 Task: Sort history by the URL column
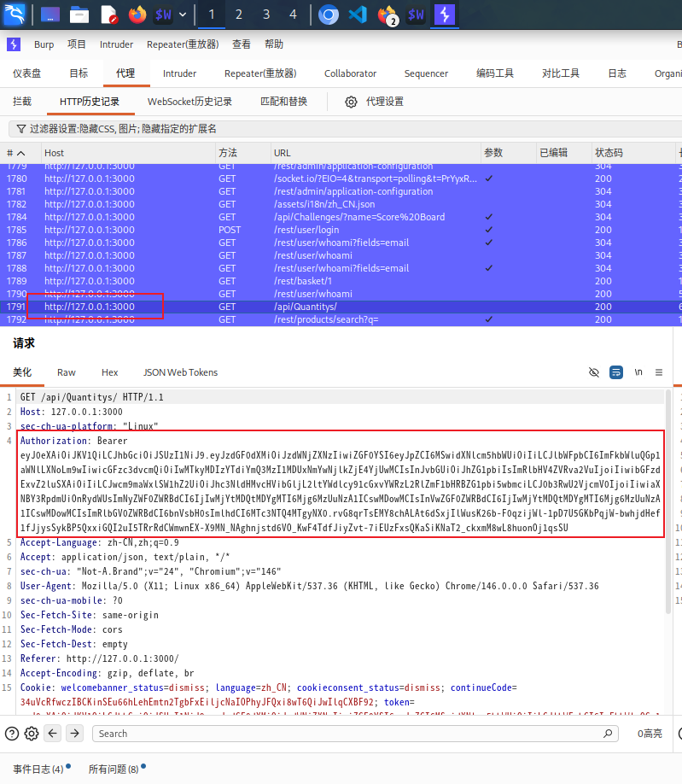pos(376,153)
